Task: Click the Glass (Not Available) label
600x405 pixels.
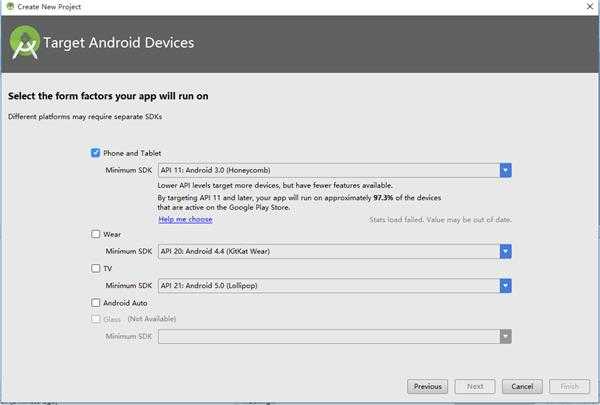Action: [x=139, y=319]
